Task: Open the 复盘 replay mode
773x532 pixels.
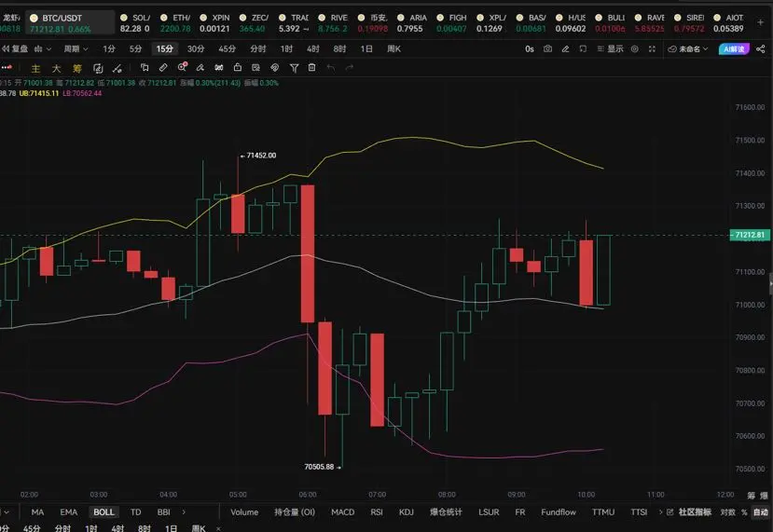Action: click(15, 48)
